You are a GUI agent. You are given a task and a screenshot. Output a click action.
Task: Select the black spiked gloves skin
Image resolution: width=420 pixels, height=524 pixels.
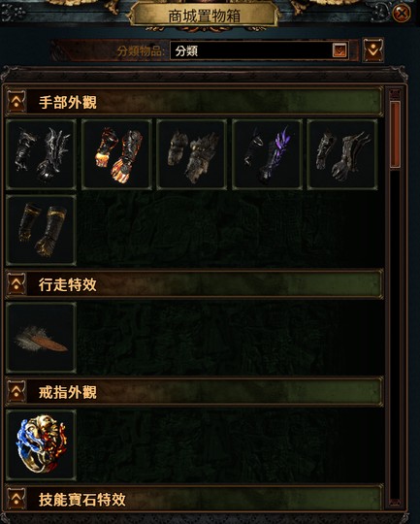pos(41,154)
